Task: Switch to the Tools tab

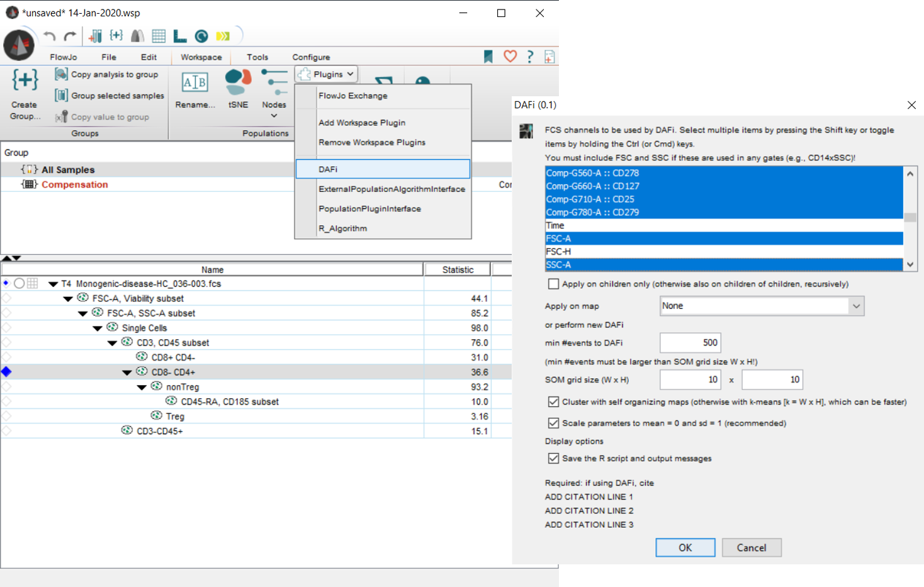Action: [257, 57]
